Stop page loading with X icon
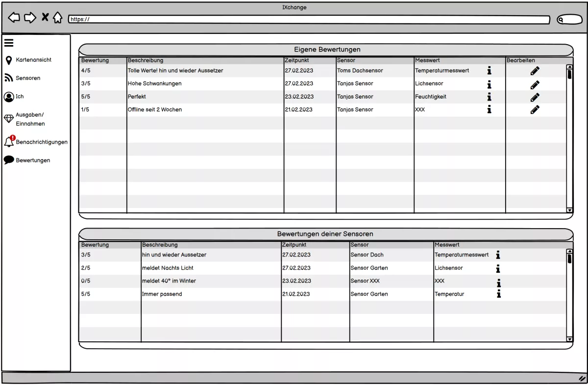 tap(45, 18)
